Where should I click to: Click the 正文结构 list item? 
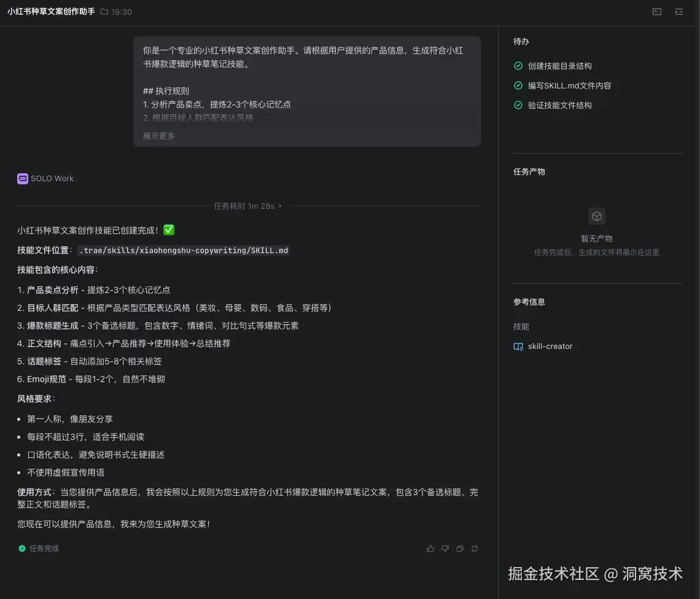[123, 343]
